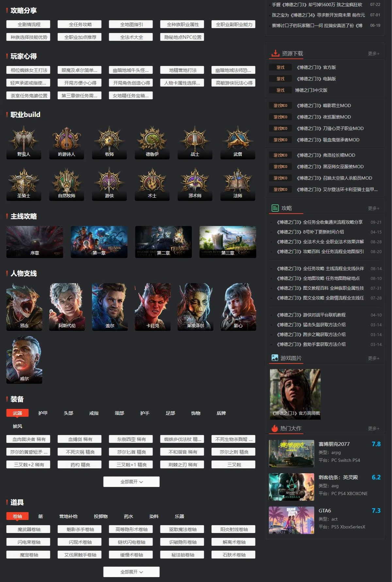Open the 野蛮人 class build icon
The width and height of the screenshot is (392, 582).
pos(24,142)
